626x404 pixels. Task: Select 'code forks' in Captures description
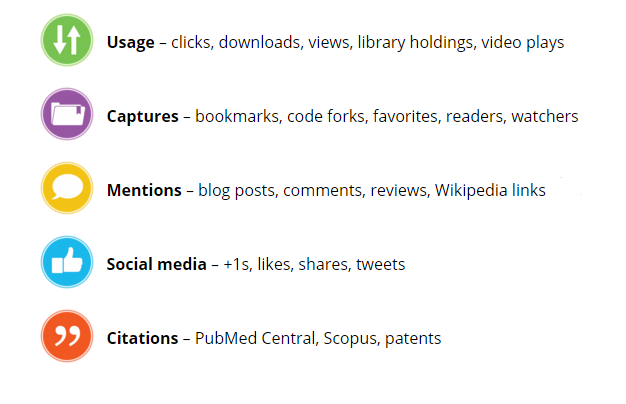click(x=327, y=117)
